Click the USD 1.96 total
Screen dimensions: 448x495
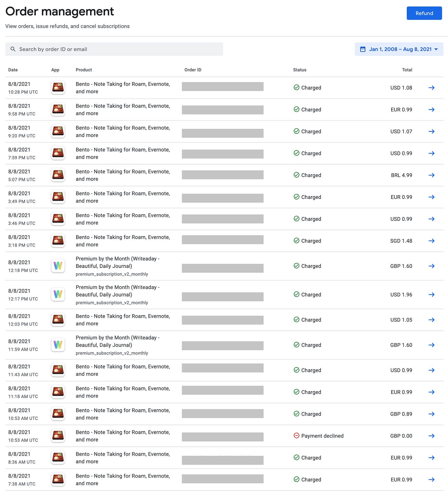click(401, 295)
